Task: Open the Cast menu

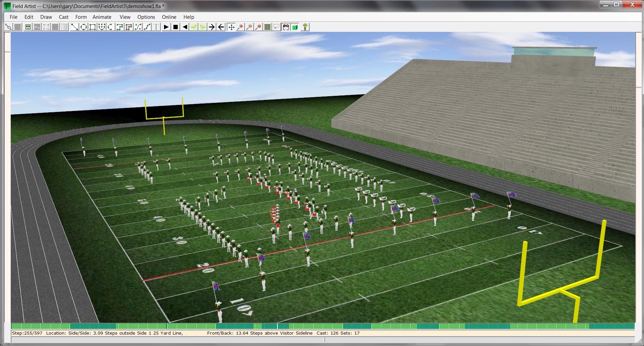Action: click(x=63, y=17)
